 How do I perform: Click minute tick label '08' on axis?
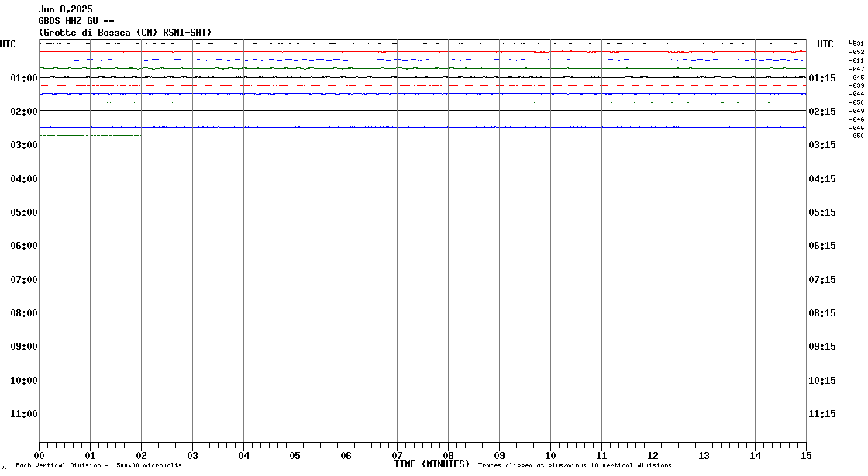449,456
